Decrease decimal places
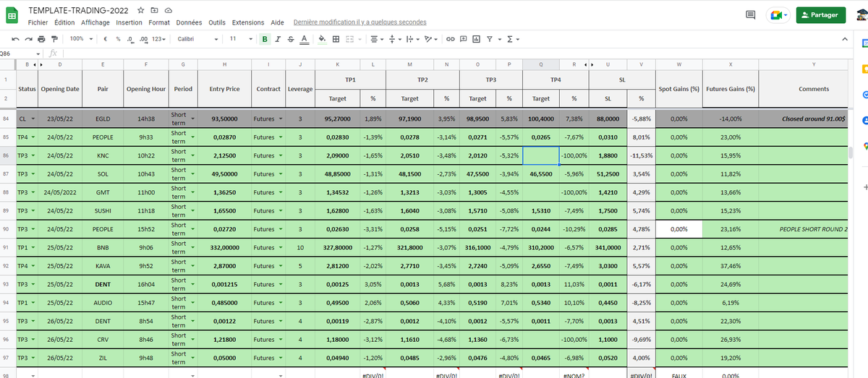Image resolution: width=868 pixels, height=378 pixels. point(130,38)
